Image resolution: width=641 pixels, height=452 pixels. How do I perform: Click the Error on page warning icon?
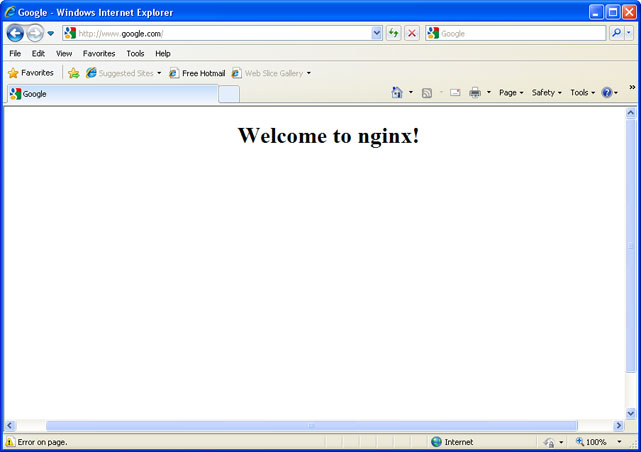pos(9,442)
